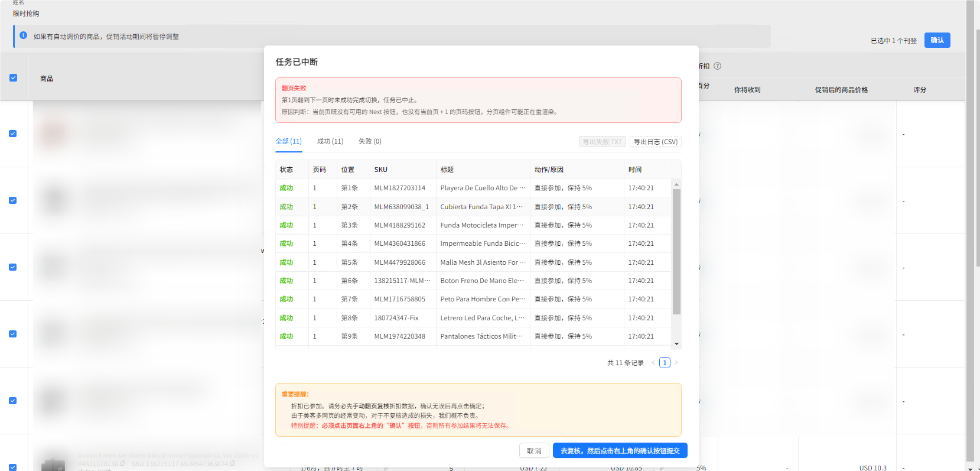The image size is (980, 471).
Task: Click SKU cell MLM638099038_1
Action: coord(402,207)
